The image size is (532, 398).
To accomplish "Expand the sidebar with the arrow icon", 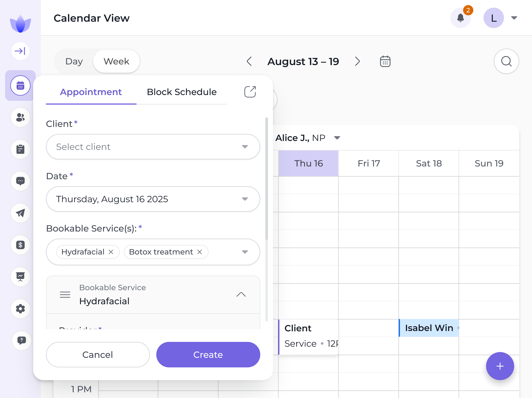I will (20, 51).
